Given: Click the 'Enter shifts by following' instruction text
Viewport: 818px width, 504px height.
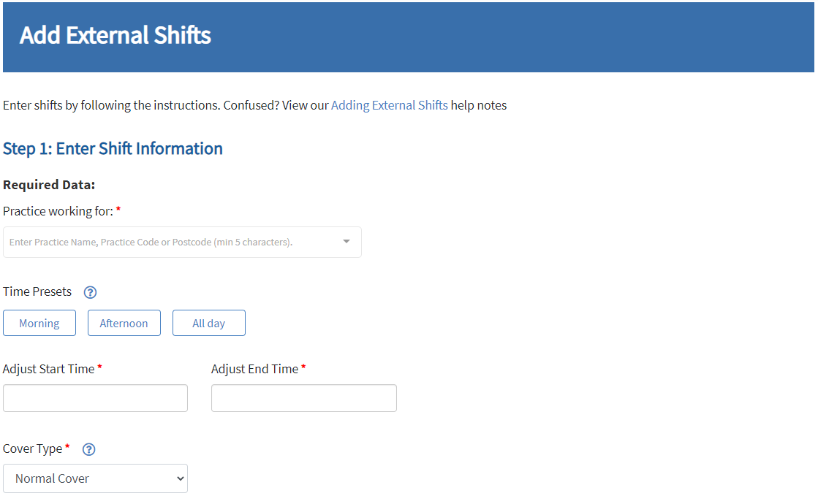Looking at the screenshot, I should (111, 105).
